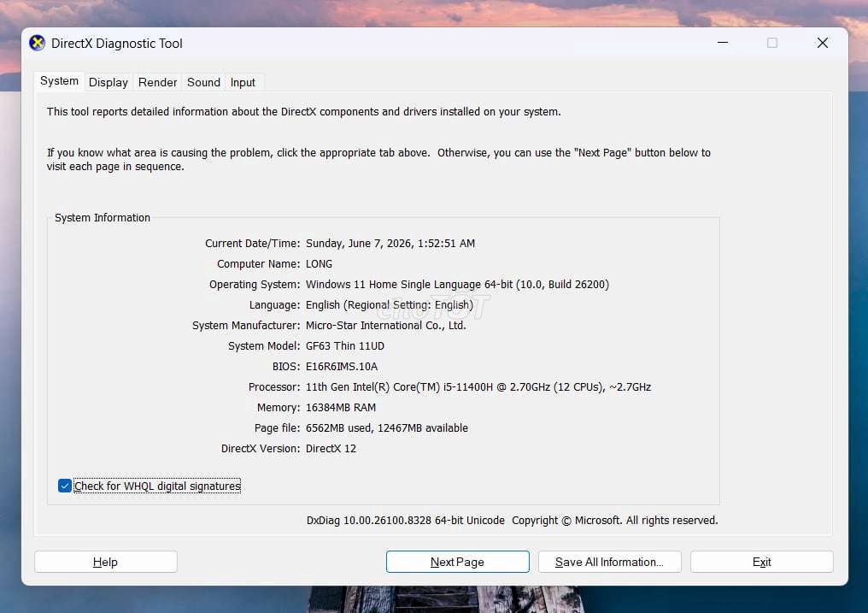The width and height of the screenshot is (868, 613).
Task: Open the Display tab
Action: 108,83
